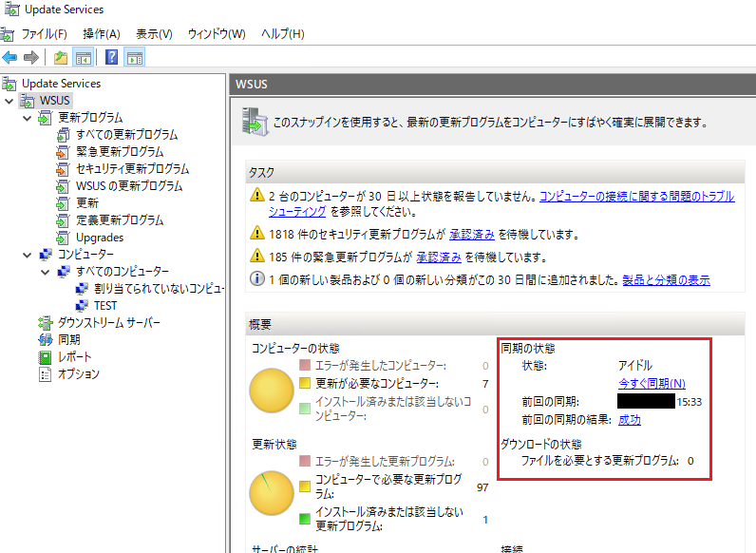The image size is (756, 553).
Task: Click 承認済み link for critical updates
Action: [x=439, y=257]
